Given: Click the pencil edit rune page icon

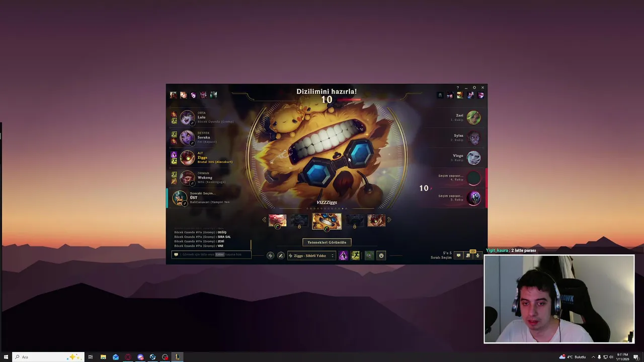Looking at the screenshot, I should point(281,256).
